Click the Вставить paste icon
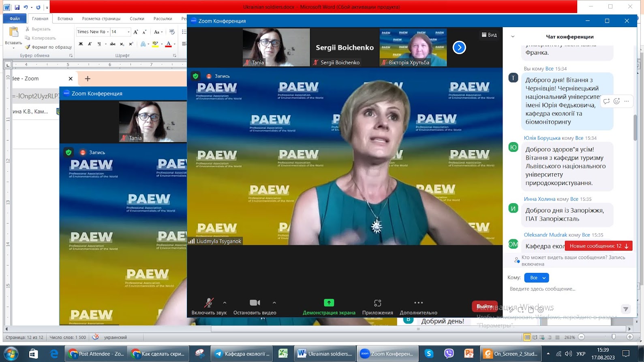The height and width of the screenshot is (362, 644). tap(13, 32)
